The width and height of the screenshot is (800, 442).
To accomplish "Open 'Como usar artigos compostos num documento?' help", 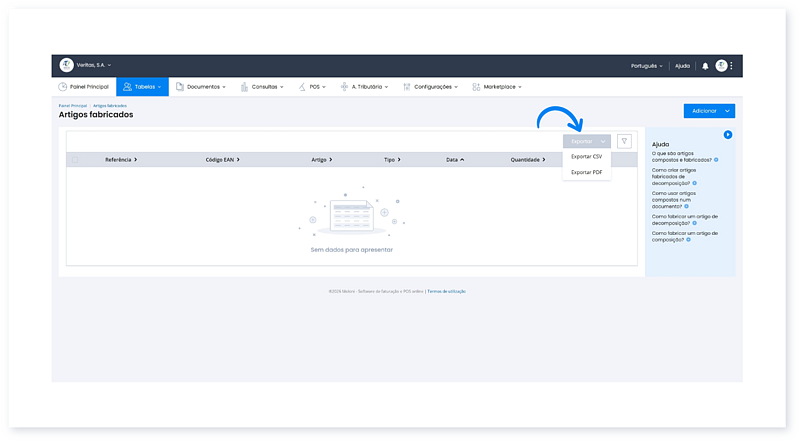I will click(673, 200).
